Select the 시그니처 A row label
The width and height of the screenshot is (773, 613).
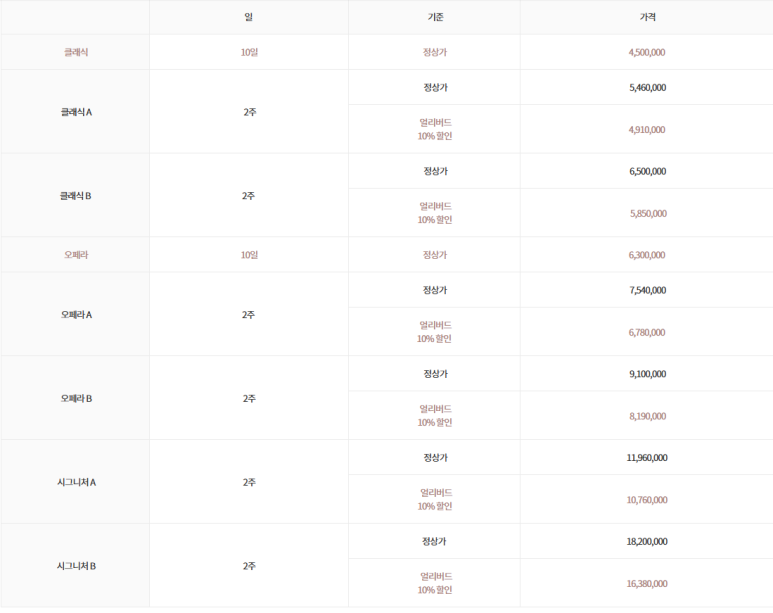(x=76, y=482)
